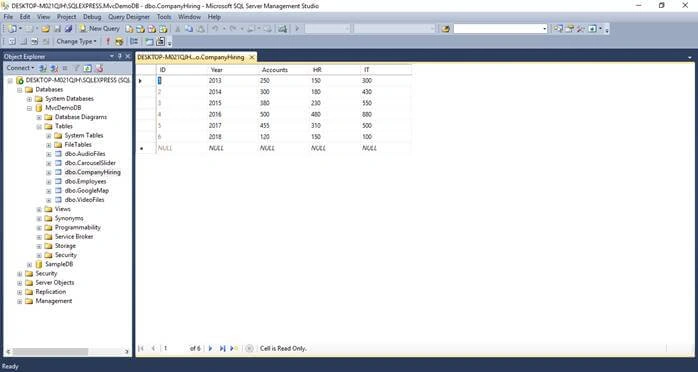Click inside the Find text field
The height and width of the screenshot is (372, 698).
498,28
